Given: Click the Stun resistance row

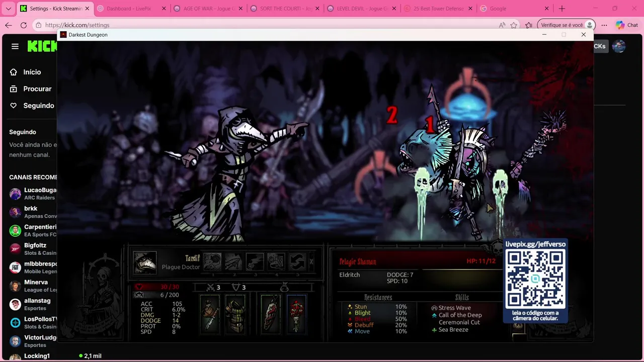Looking at the screenshot, I should (377, 307).
